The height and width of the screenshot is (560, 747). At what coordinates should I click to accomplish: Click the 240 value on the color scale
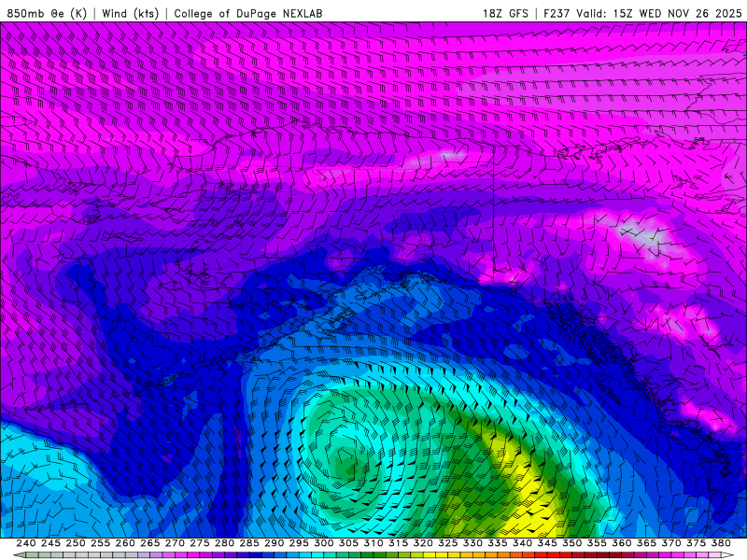(26, 543)
